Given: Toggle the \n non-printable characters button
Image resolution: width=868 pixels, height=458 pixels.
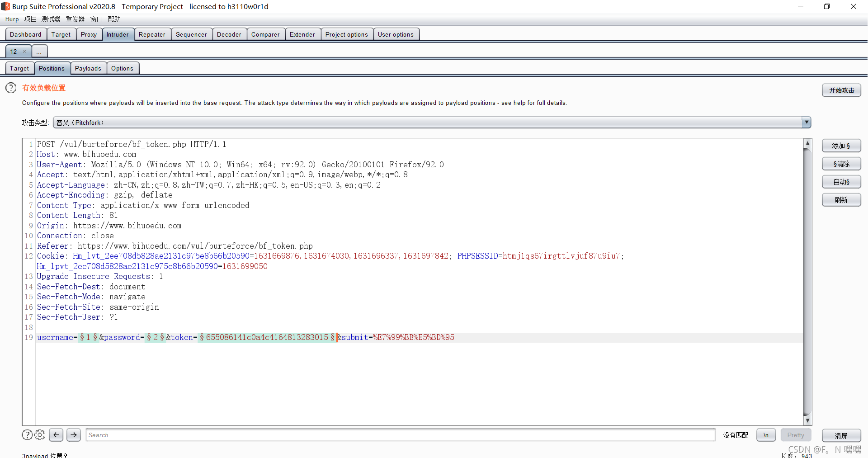Looking at the screenshot, I should point(766,435).
